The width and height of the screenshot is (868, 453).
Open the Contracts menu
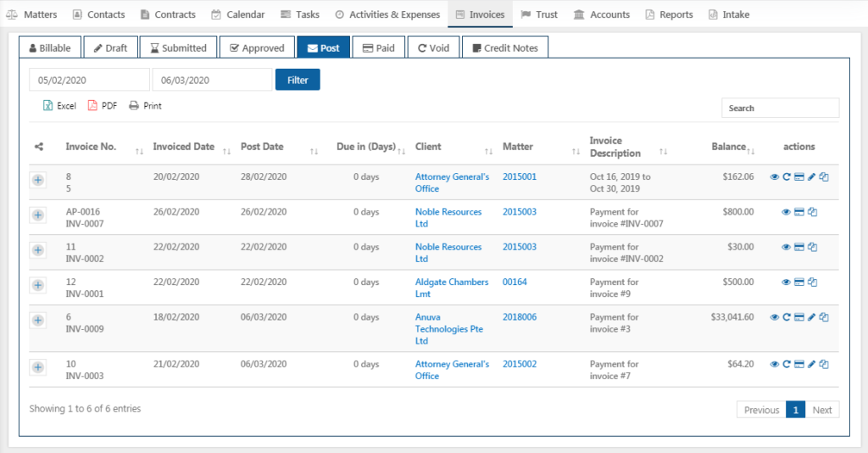pos(168,14)
